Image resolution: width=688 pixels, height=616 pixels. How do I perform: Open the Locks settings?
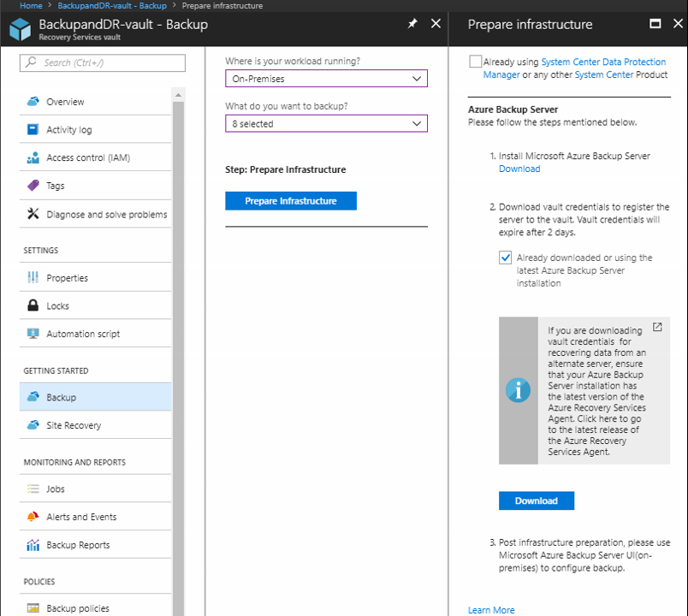pos(58,305)
